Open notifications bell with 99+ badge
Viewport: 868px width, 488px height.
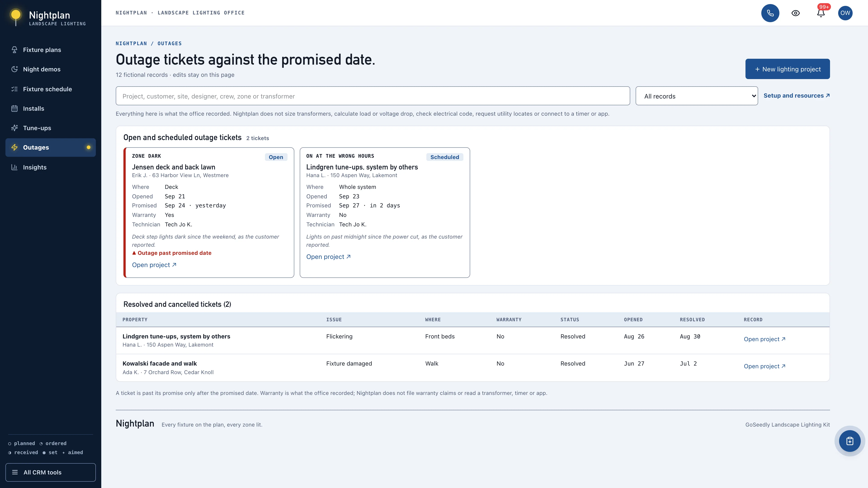pos(821,13)
